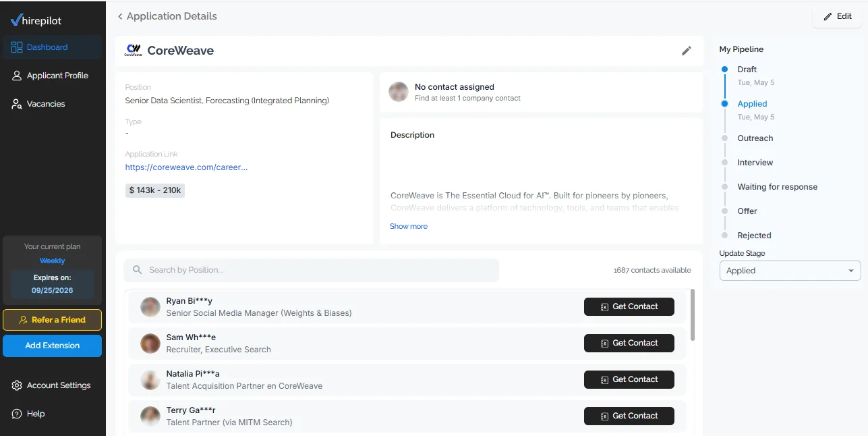Click the 09/25/2026 expiry date
The height and width of the screenshot is (436, 868).
tap(52, 290)
